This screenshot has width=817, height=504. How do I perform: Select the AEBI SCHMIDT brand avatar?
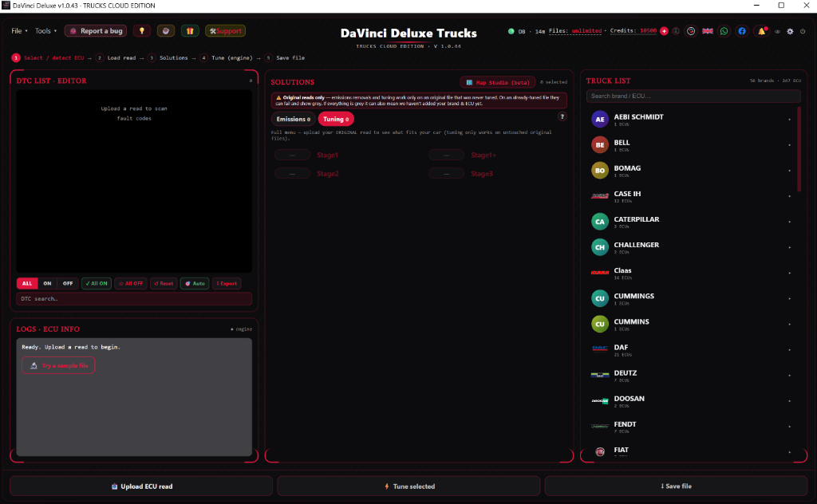[600, 120]
